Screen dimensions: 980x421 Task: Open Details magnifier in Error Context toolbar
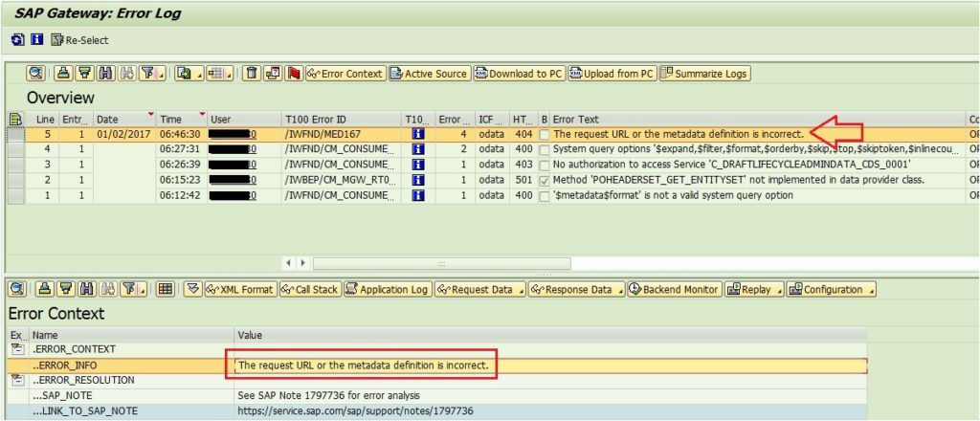[17, 289]
